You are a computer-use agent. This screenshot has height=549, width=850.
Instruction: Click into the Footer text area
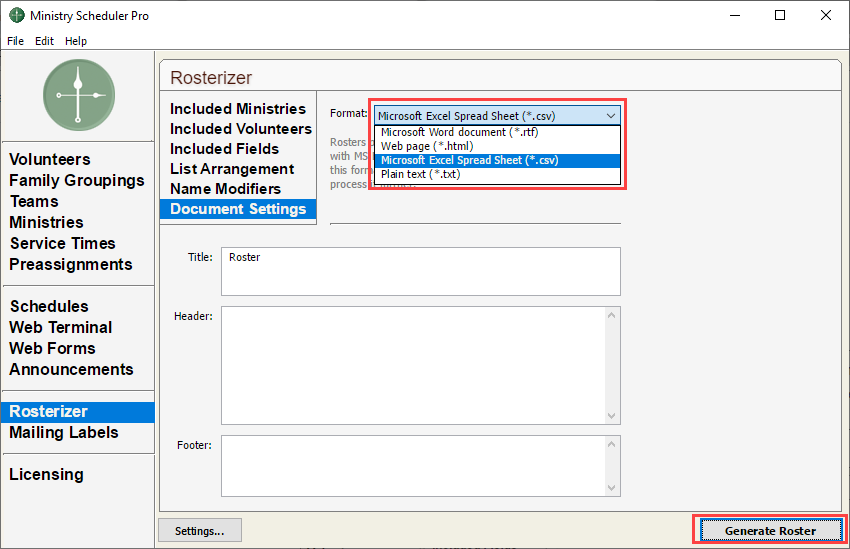414,466
